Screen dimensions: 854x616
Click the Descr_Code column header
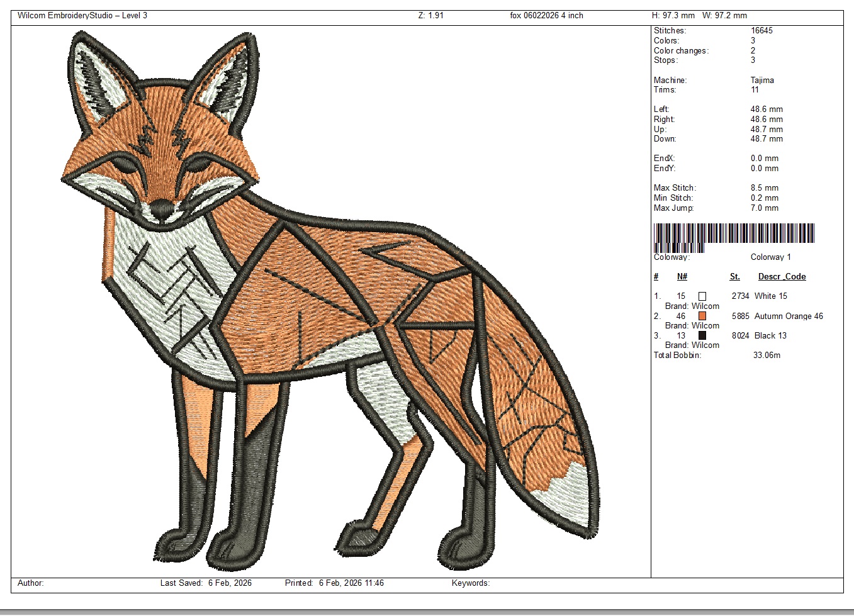tap(782, 277)
